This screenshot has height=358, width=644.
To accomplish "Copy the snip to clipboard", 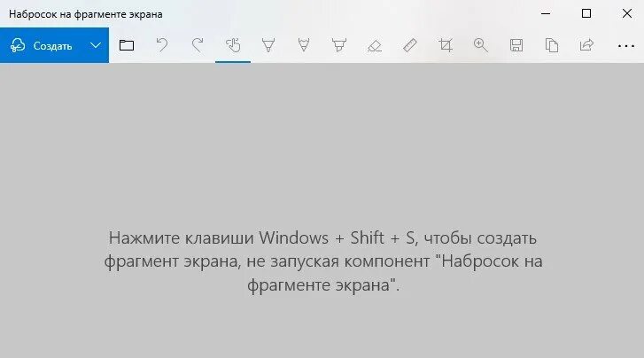I will tap(552, 45).
